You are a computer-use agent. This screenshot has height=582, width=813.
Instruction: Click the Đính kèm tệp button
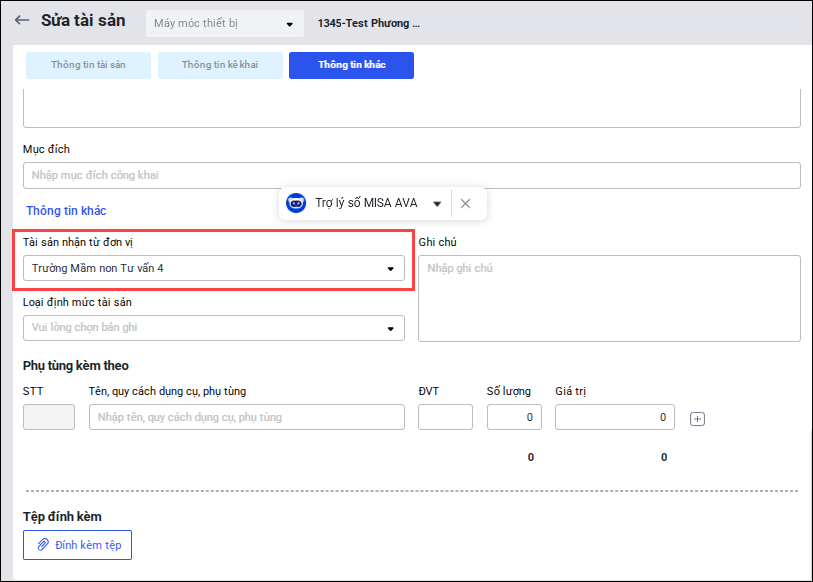click(78, 545)
